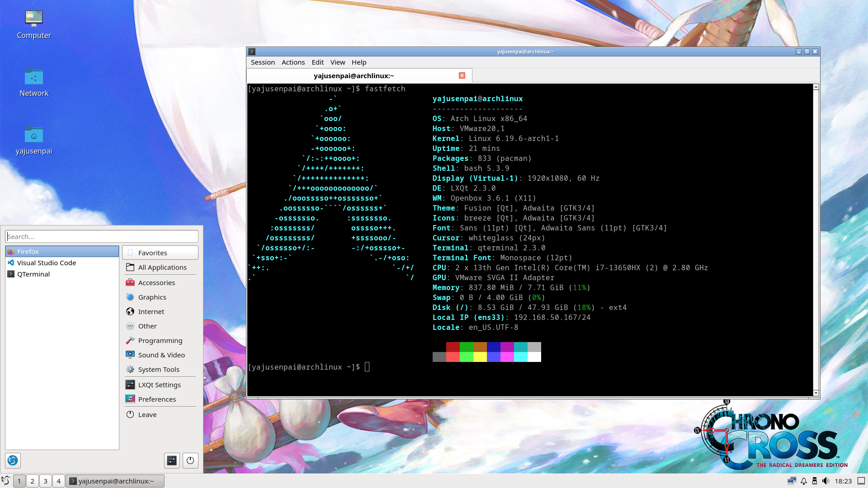Screen dimensions: 868x488
Task: Click the notifications bell icon
Action: (x=804, y=481)
